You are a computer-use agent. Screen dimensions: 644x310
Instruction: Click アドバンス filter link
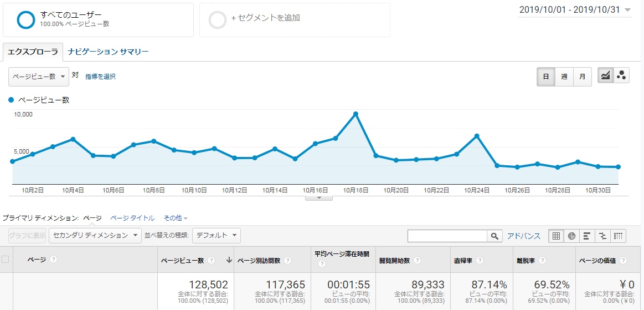pos(524,236)
